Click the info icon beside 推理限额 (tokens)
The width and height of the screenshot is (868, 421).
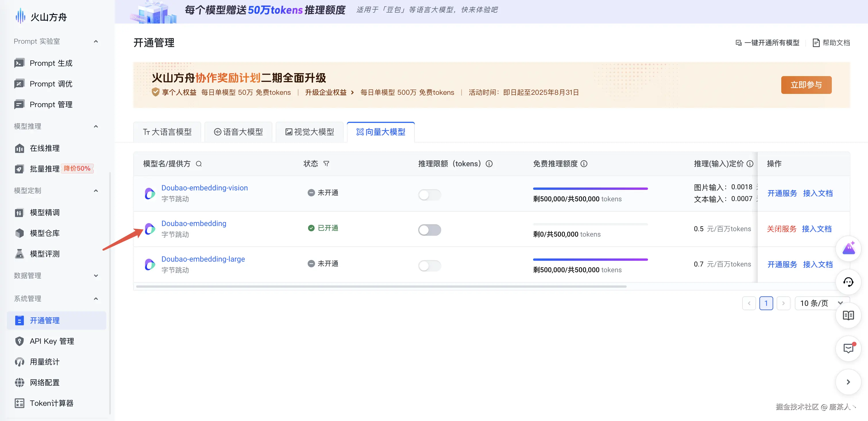(x=489, y=164)
